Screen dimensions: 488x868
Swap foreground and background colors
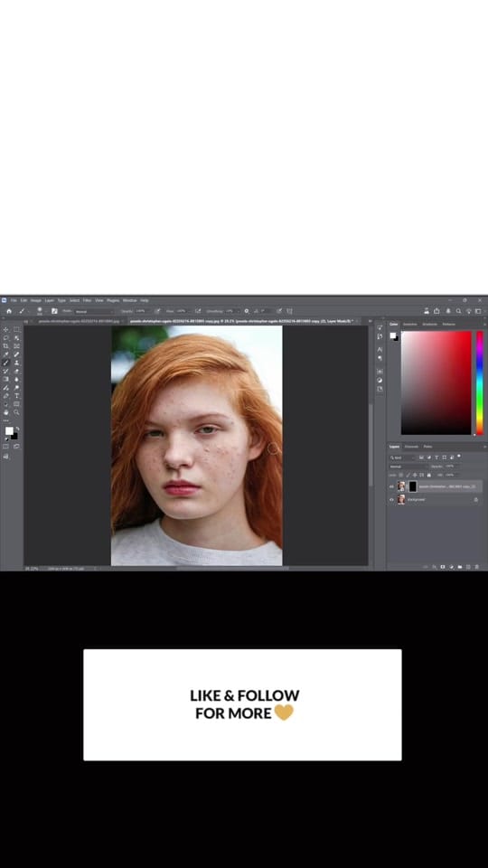click(x=18, y=429)
